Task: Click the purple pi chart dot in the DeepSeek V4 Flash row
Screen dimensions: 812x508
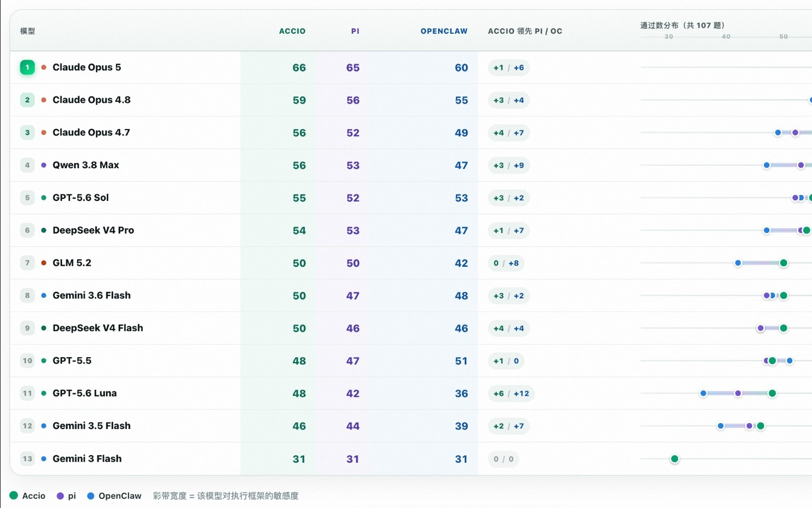Action: [761, 328]
